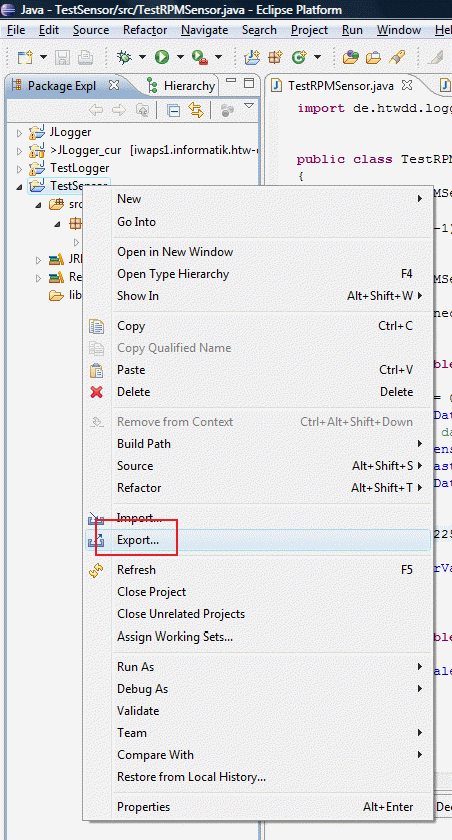Click Collapse All in Package Explorer
This screenshot has height=840, width=452.
(x=174, y=110)
